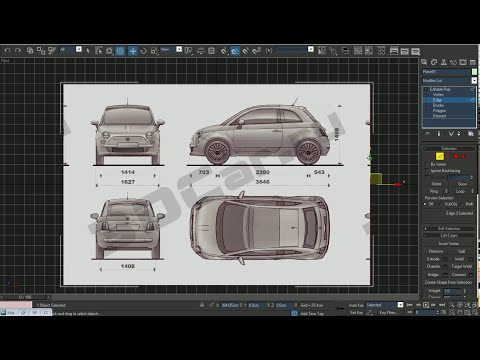Select Element sub-object in modifier stack
Image resolution: width=480 pixels, height=360 pixels.
click(x=439, y=116)
